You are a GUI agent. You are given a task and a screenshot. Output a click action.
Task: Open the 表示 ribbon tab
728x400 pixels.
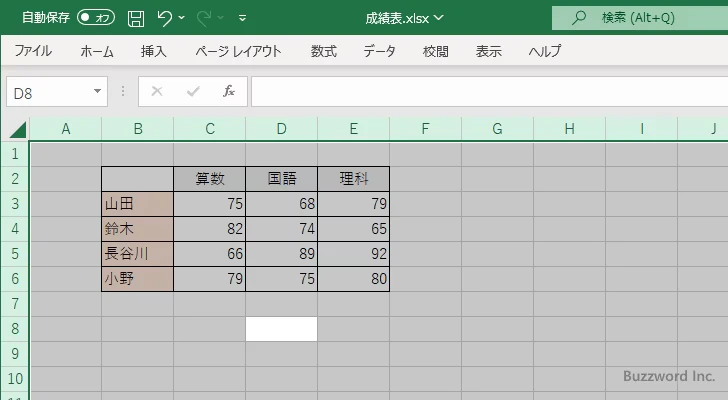pyautogui.click(x=488, y=51)
